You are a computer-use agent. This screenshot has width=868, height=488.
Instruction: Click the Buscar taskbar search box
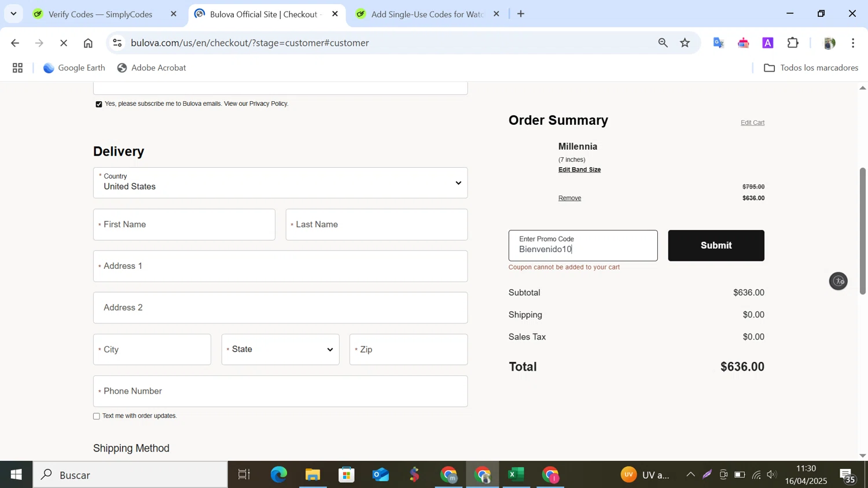pos(131,475)
